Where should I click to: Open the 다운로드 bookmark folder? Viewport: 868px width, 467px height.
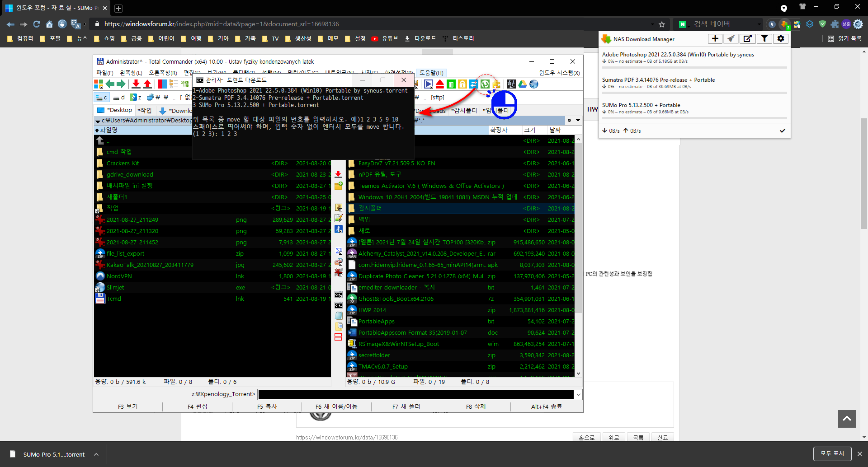tap(420, 38)
